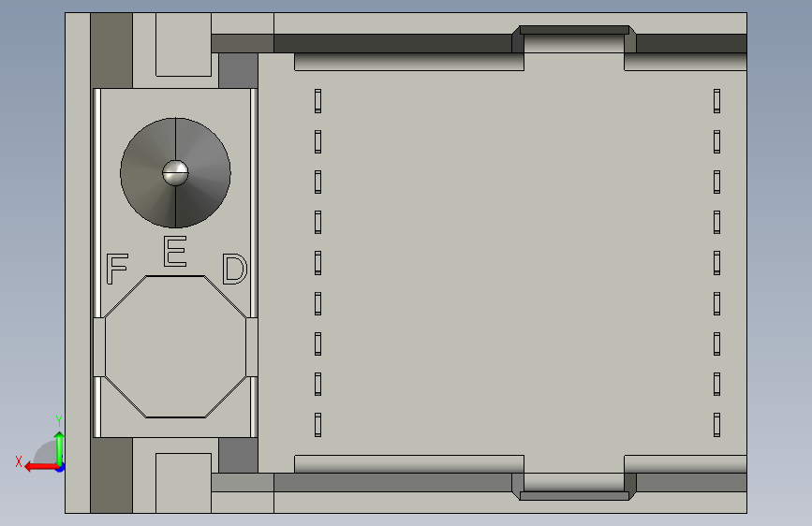Click the blue Z axis dot of the triad
The image size is (812, 526).
tap(61, 469)
